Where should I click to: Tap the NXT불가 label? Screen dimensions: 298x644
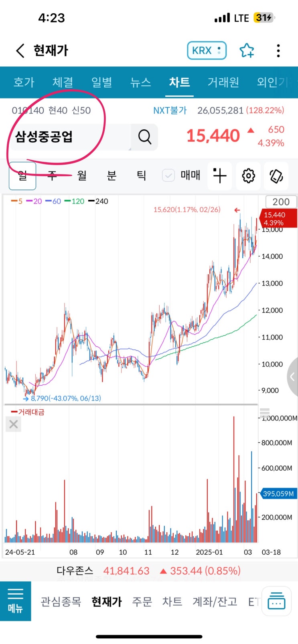coord(170,111)
